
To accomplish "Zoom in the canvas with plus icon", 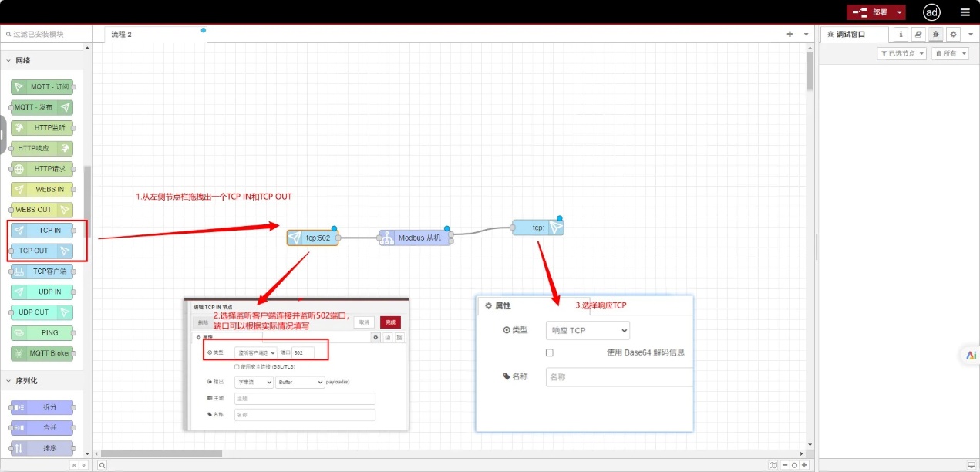I will (x=804, y=465).
